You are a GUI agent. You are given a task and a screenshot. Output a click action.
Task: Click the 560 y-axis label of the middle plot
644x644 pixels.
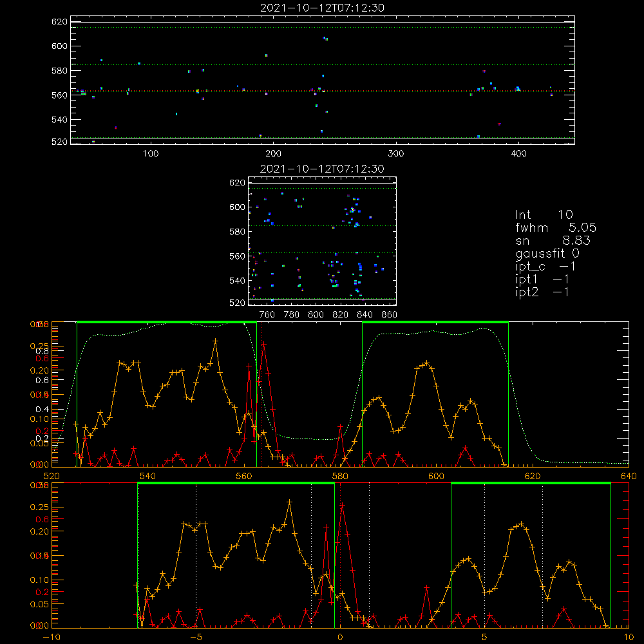pyautogui.click(x=237, y=256)
